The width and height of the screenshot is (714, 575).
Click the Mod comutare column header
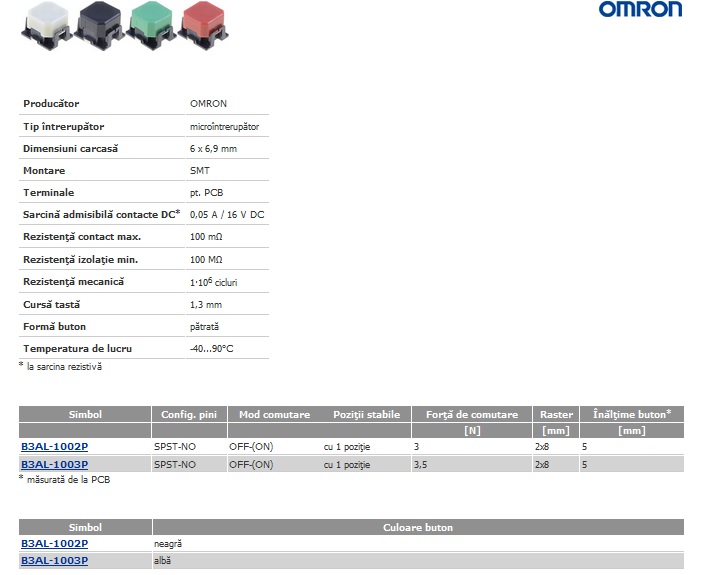(275, 414)
